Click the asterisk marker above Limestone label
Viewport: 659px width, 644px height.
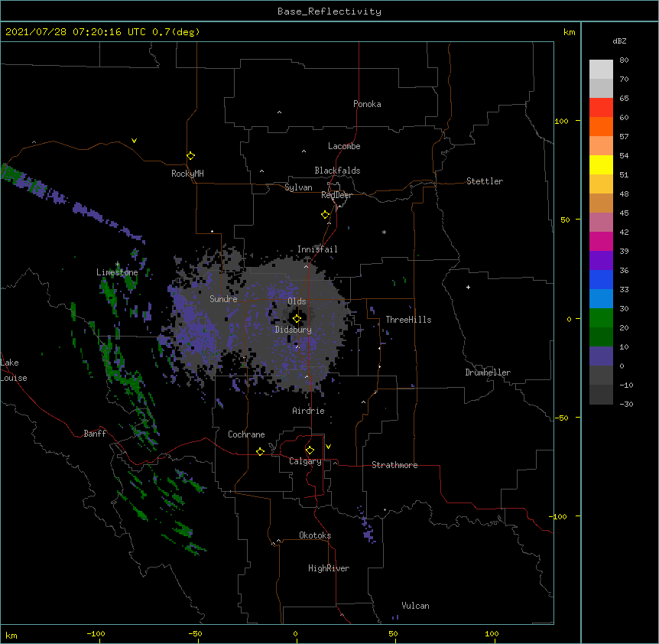coord(117,265)
